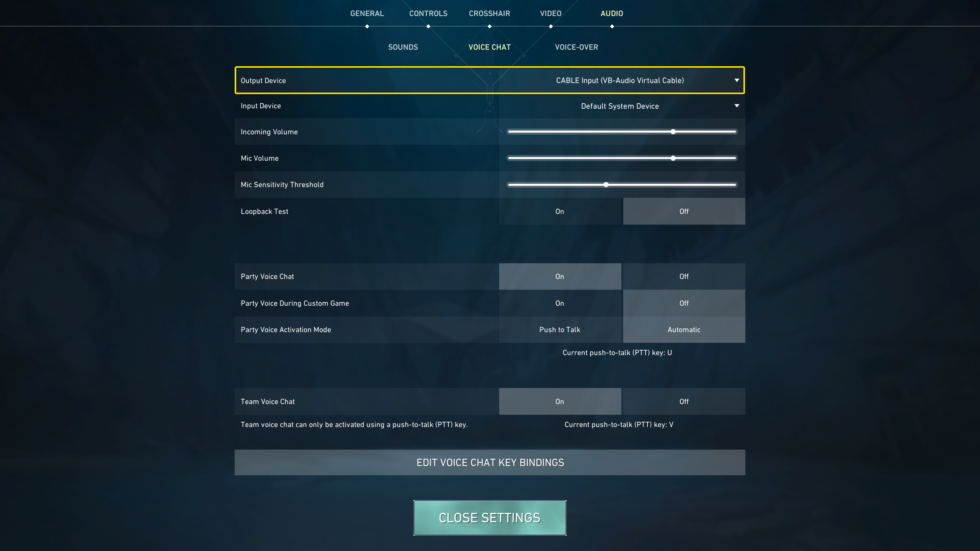Adjust the Mic Sensitivity Threshold slider
Viewport: 980px width, 551px height.
click(605, 184)
